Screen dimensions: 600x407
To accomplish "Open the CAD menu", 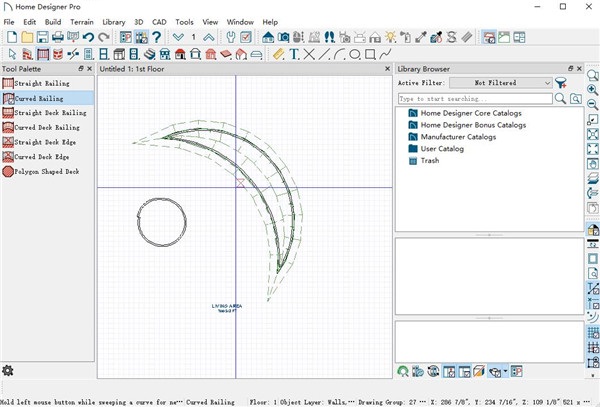I will coord(158,21).
